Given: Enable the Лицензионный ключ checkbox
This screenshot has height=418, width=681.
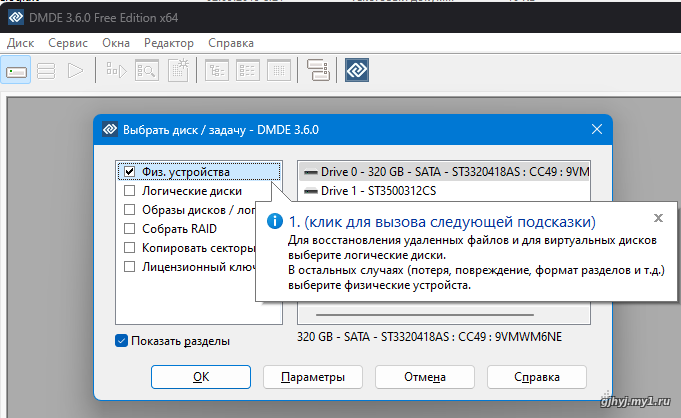Looking at the screenshot, I should [x=129, y=266].
